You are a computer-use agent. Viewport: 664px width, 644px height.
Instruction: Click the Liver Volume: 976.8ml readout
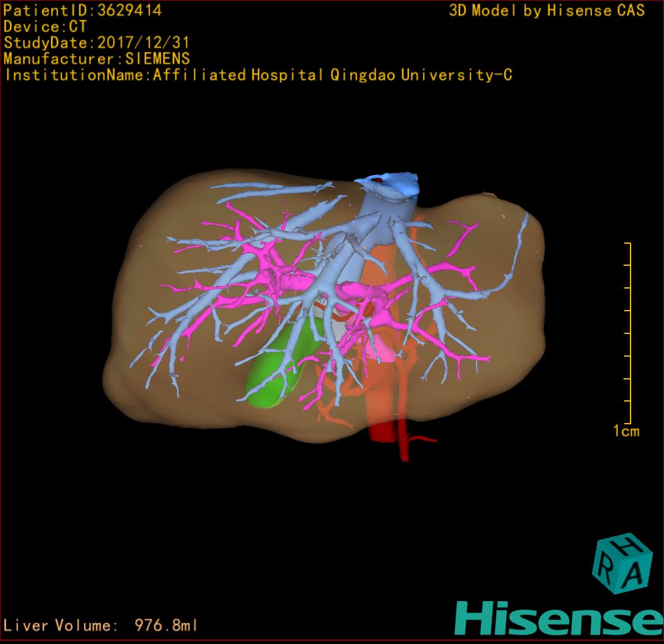pos(100,625)
